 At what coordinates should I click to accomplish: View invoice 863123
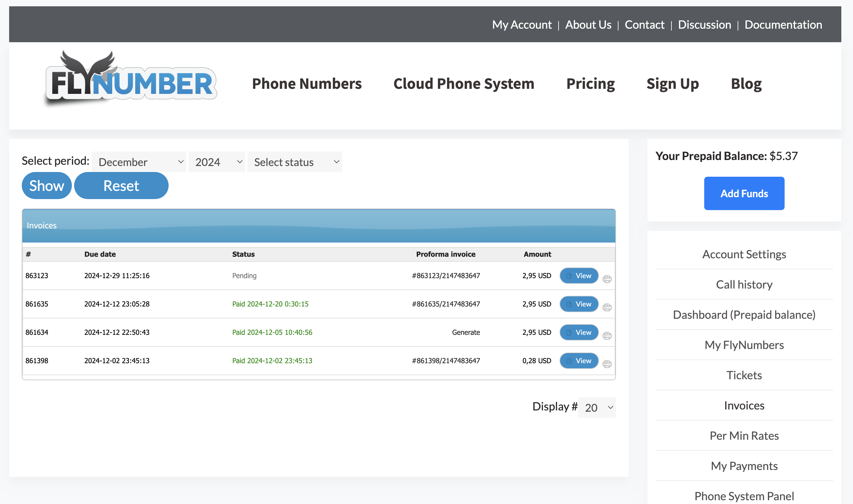pos(579,275)
